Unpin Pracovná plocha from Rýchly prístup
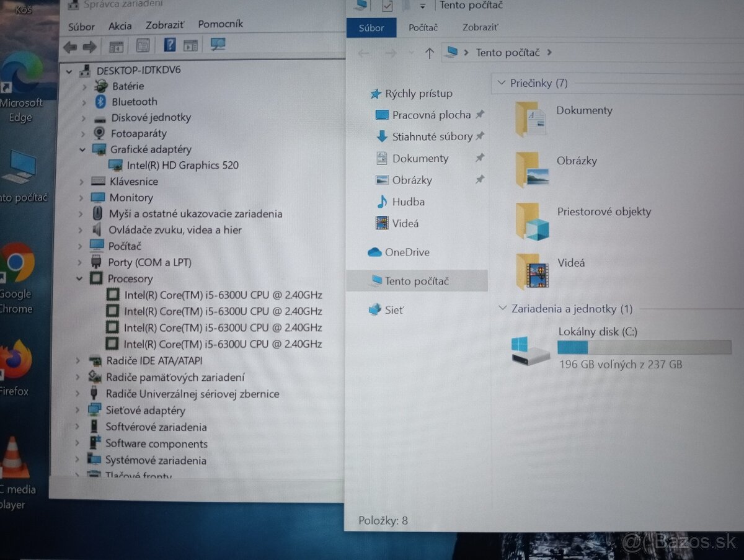 click(x=479, y=115)
